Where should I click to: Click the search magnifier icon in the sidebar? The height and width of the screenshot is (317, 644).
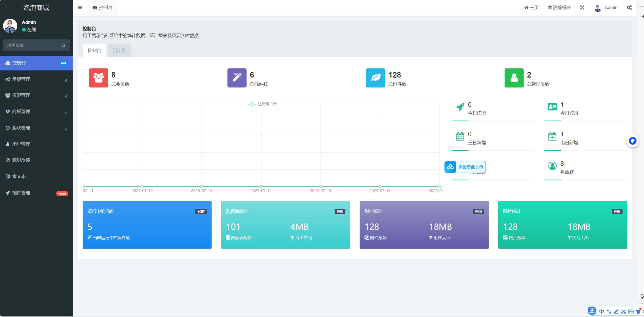coord(63,45)
